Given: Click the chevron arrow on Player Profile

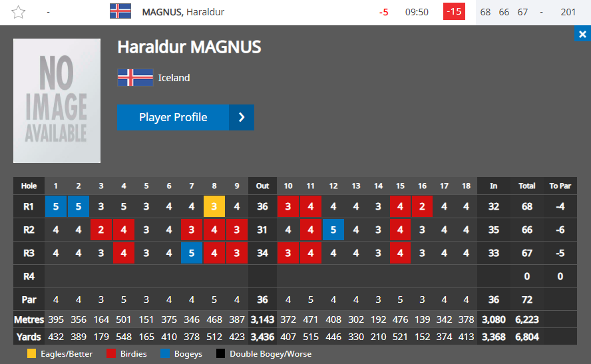Looking at the screenshot, I should click(x=242, y=117).
